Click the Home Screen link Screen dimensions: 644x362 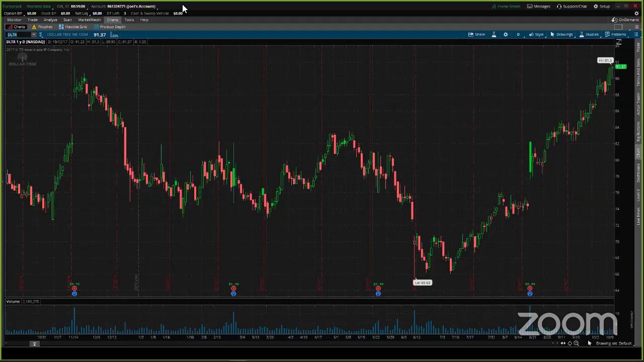(506, 6)
